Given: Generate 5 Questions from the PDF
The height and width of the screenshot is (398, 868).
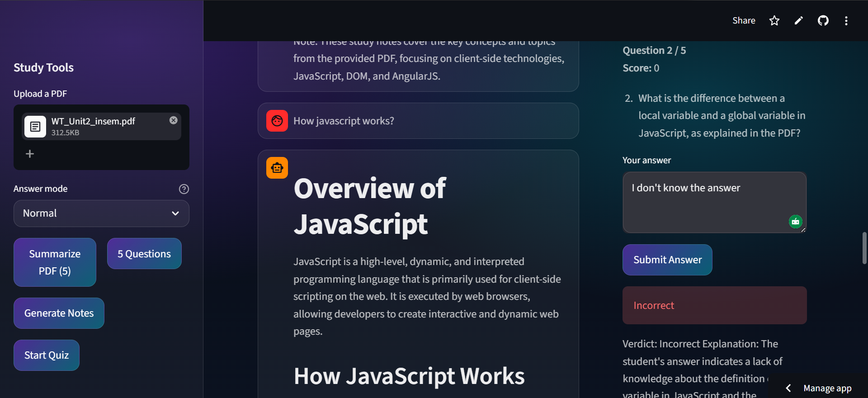Looking at the screenshot, I should point(144,254).
